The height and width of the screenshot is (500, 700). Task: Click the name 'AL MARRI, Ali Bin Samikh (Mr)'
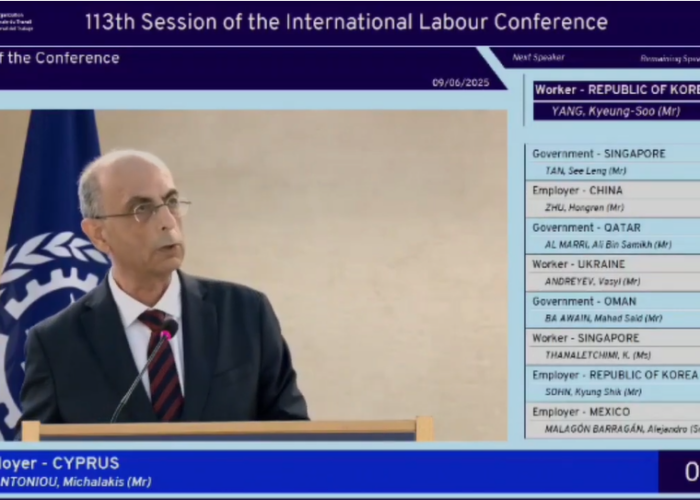pyautogui.click(x=608, y=245)
